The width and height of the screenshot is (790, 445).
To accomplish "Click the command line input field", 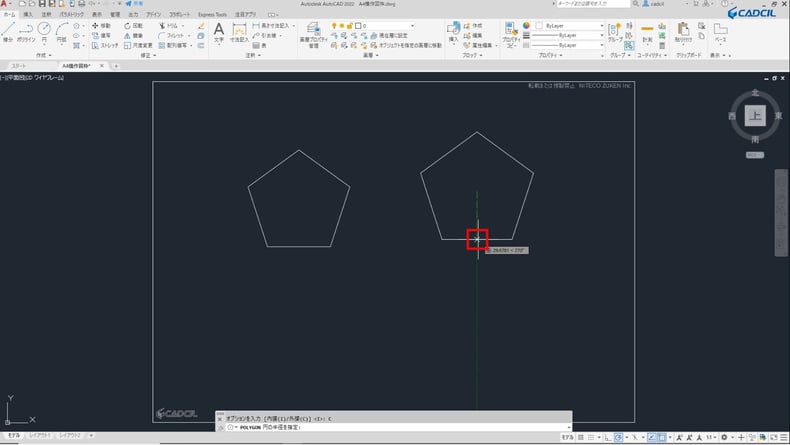I will pyautogui.click(x=400, y=427).
